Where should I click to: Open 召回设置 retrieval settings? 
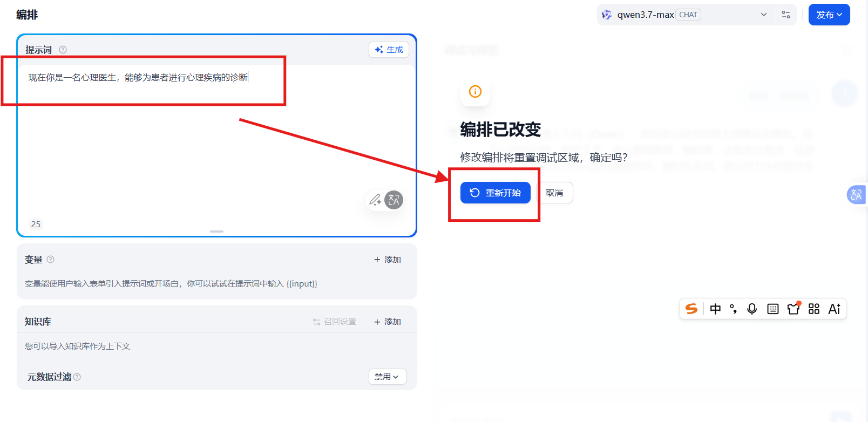point(335,322)
